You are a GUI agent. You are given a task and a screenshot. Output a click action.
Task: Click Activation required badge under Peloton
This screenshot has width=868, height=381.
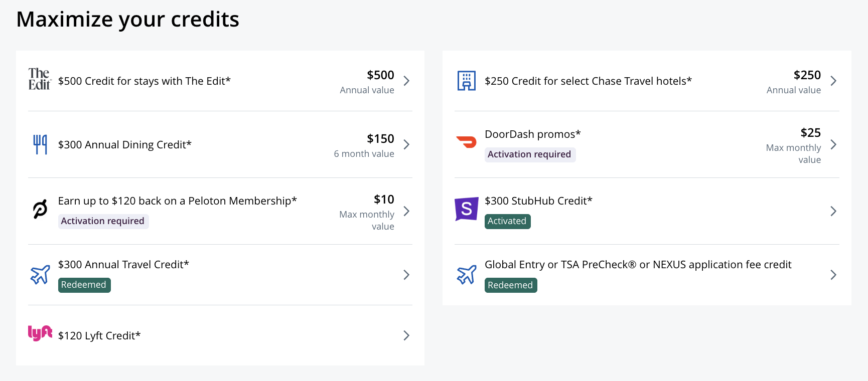pyautogui.click(x=103, y=221)
